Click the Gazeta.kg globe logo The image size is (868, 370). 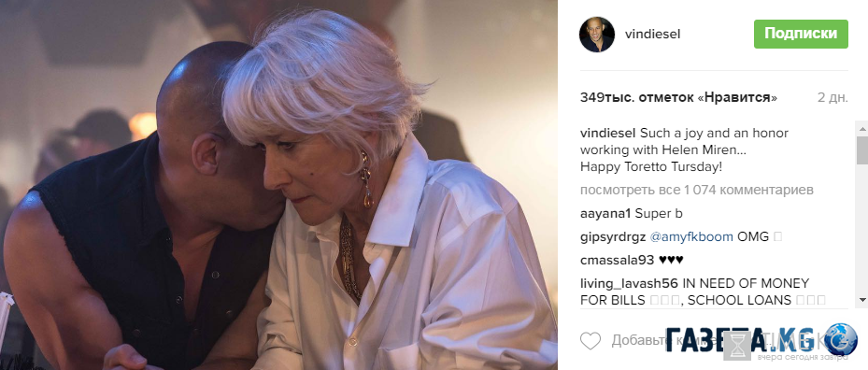point(840,339)
